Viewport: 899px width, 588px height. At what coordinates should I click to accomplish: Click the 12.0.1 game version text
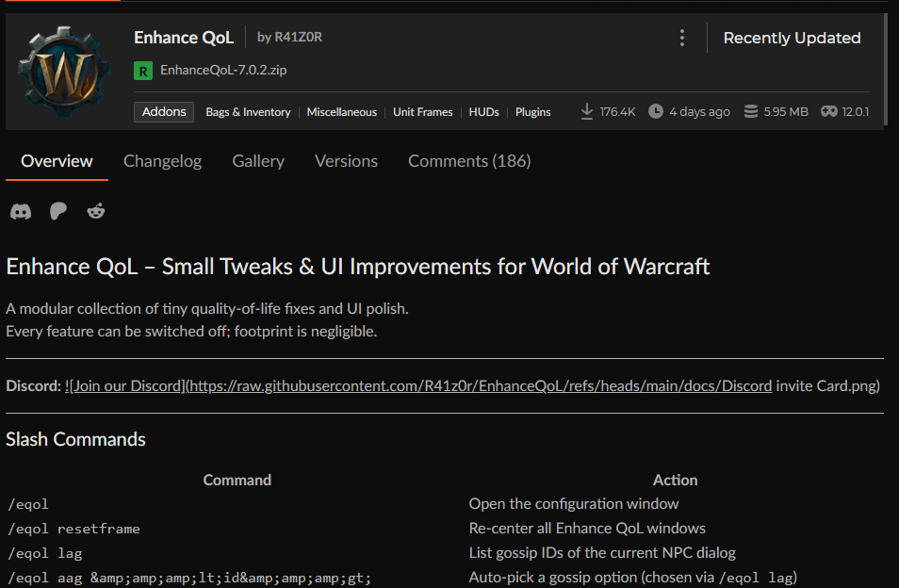tap(855, 112)
